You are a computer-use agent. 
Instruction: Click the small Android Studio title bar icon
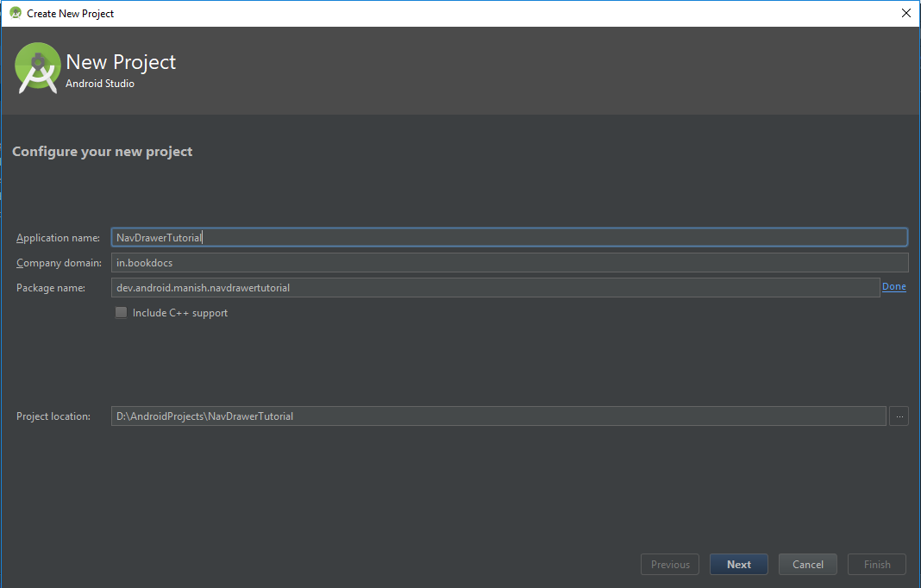point(16,13)
